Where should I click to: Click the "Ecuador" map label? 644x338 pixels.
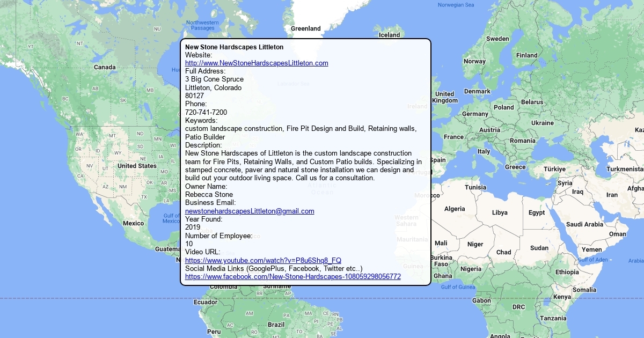206,302
